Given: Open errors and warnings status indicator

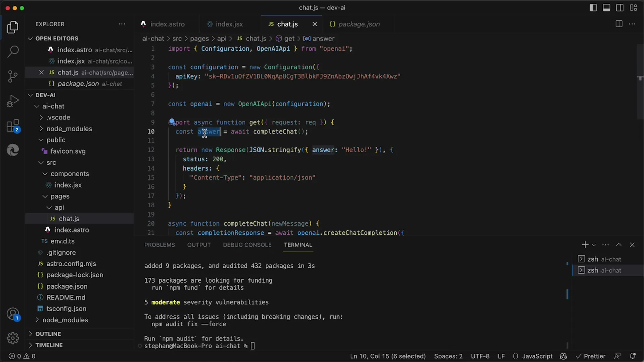Looking at the screenshot, I should 22,356.
